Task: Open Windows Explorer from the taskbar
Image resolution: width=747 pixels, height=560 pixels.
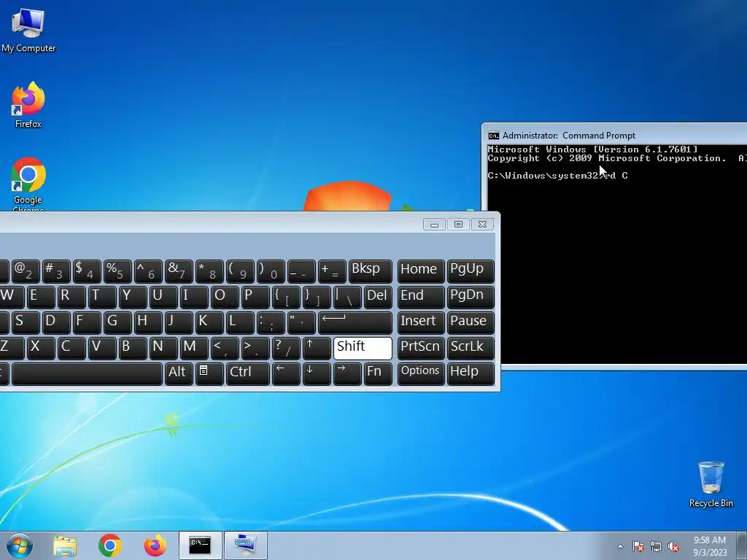Action: pyautogui.click(x=65, y=545)
